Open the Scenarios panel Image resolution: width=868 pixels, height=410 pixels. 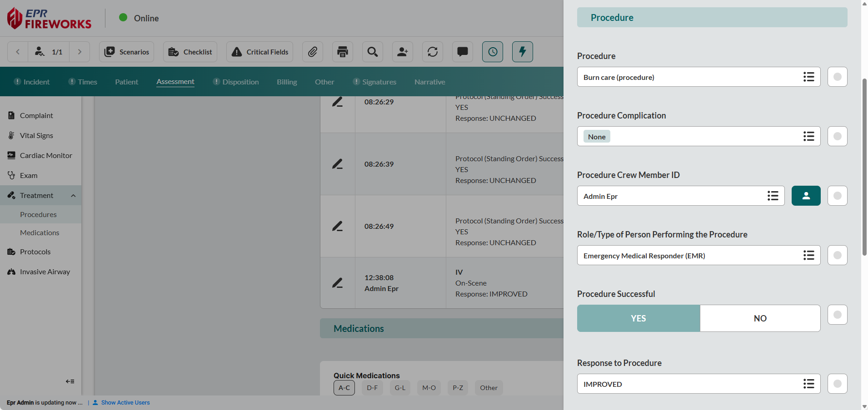126,52
